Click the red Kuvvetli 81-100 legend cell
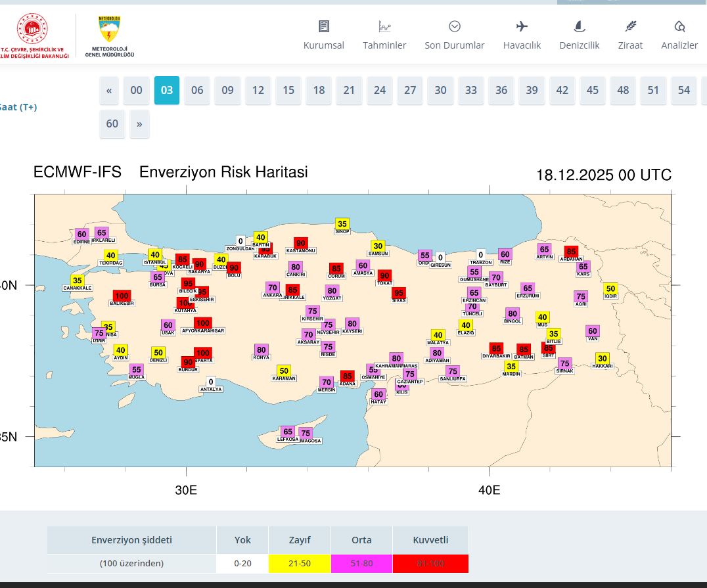The width and height of the screenshot is (707, 588). pyautogui.click(x=430, y=563)
